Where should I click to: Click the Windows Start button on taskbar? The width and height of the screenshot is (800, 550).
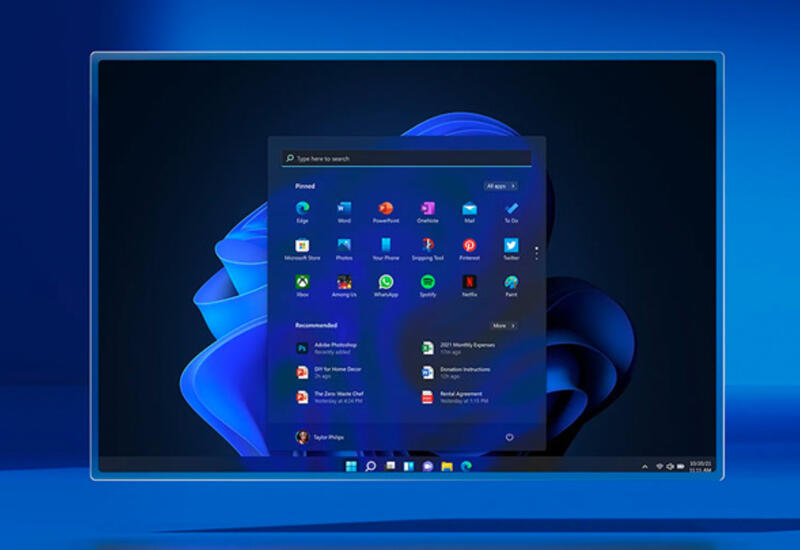(351, 466)
